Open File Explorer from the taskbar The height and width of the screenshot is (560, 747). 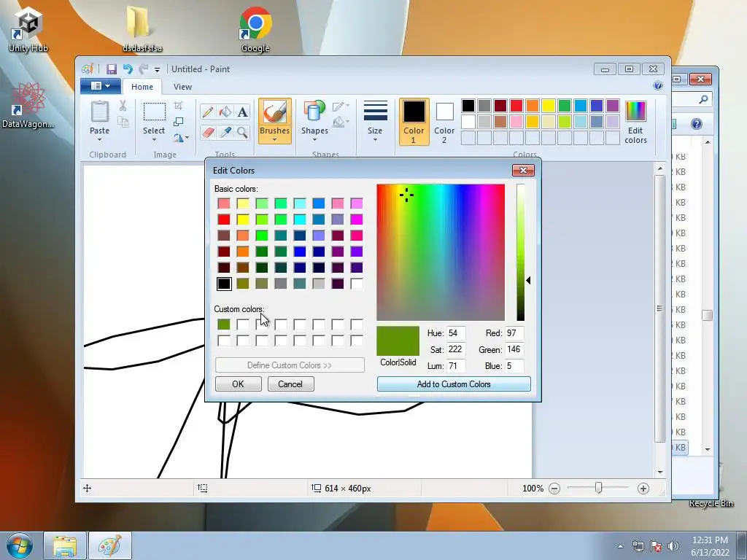65,545
